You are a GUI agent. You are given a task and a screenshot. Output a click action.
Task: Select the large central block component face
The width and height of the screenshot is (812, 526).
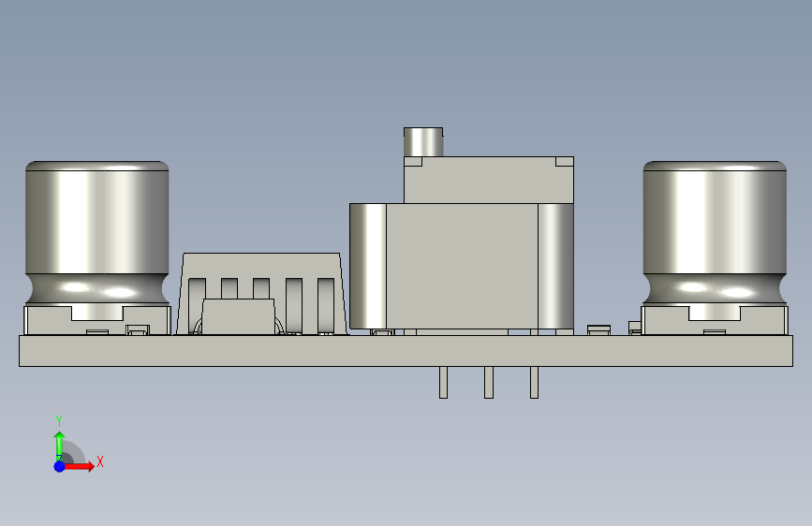462,266
